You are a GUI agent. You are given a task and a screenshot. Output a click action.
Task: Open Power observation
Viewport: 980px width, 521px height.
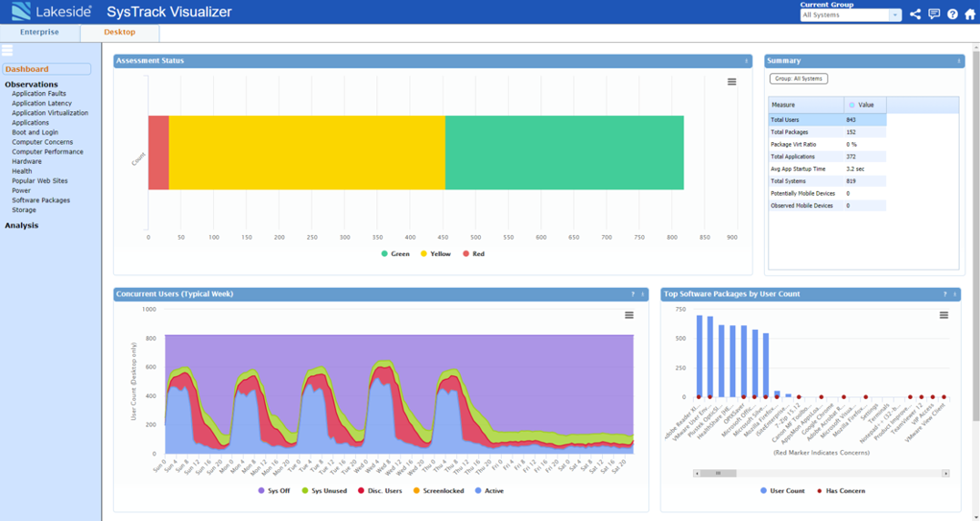[x=21, y=190]
